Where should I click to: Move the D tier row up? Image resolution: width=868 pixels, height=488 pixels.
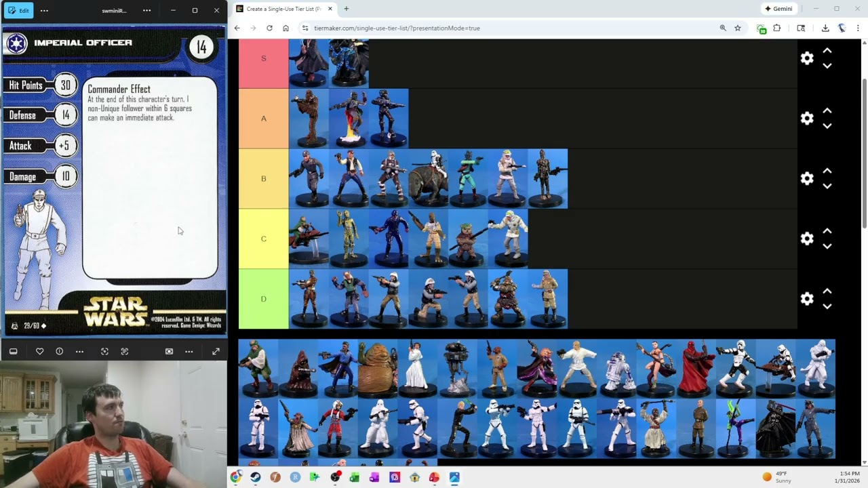pos(827,291)
